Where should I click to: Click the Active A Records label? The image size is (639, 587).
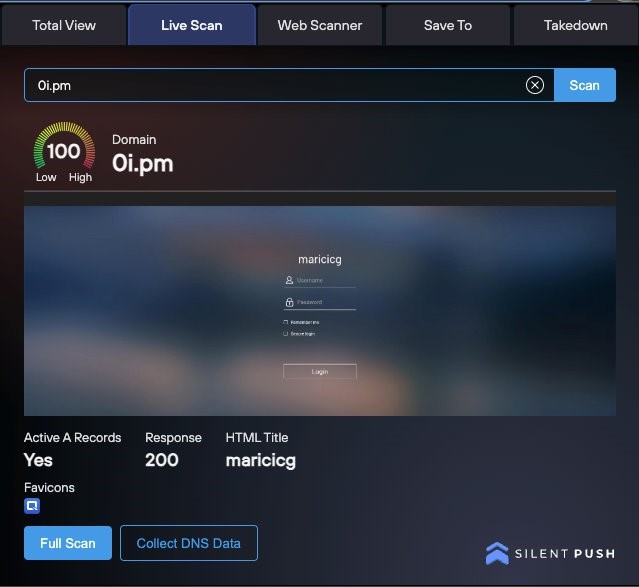[x=73, y=437]
